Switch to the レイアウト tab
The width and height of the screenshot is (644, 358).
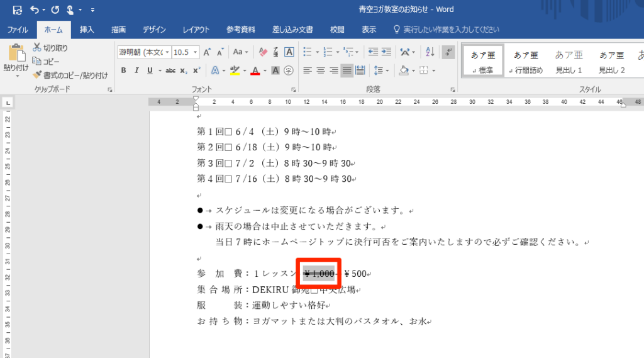[196, 30]
